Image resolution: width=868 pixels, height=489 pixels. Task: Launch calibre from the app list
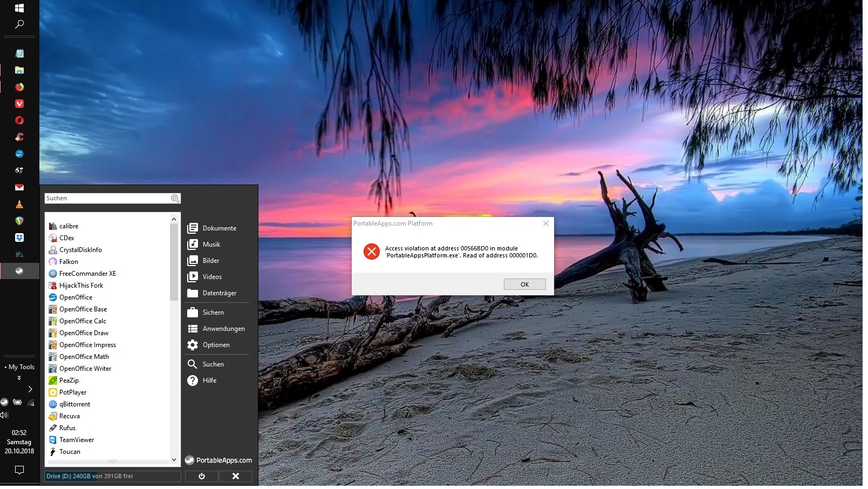[x=69, y=226]
